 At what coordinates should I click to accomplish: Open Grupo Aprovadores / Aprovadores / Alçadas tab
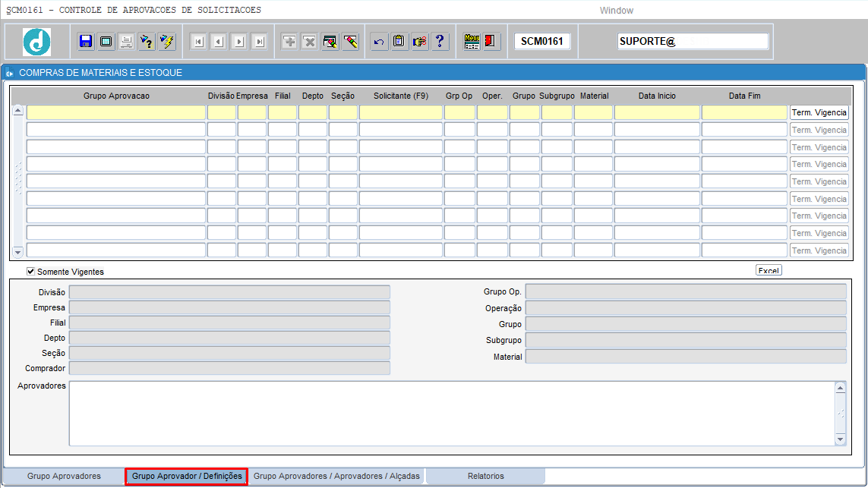pyautogui.click(x=336, y=477)
